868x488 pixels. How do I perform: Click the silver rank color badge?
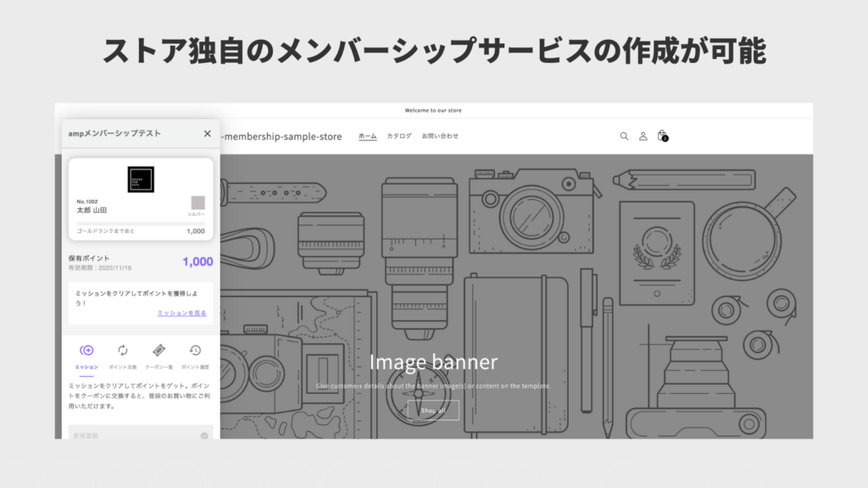pos(198,203)
